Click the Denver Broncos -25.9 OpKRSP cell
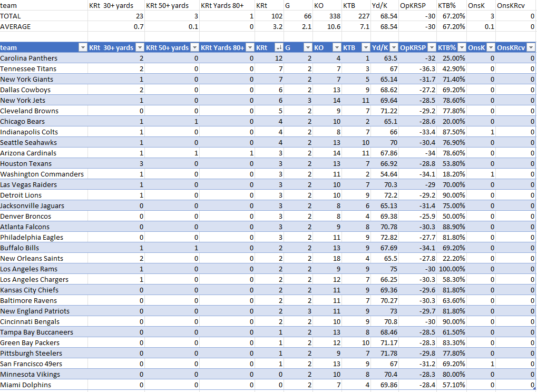537x392 pixels. [x=418, y=217]
